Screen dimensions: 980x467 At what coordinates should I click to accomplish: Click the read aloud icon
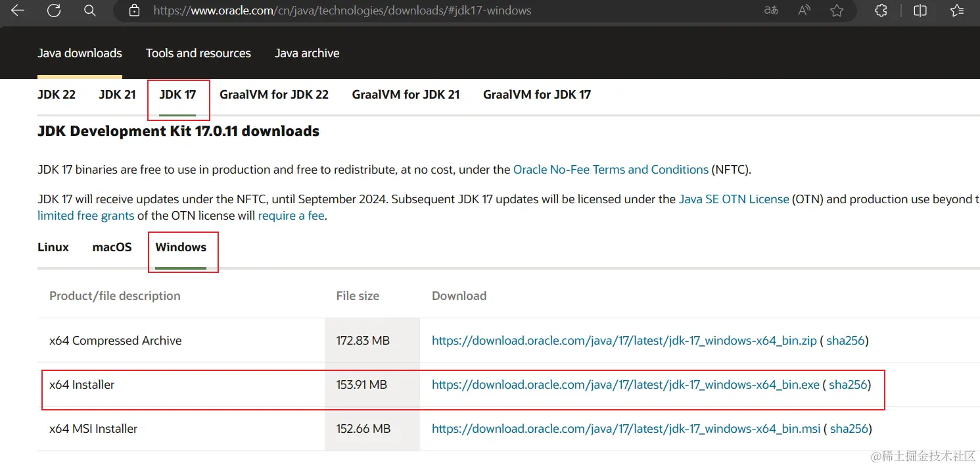[804, 11]
